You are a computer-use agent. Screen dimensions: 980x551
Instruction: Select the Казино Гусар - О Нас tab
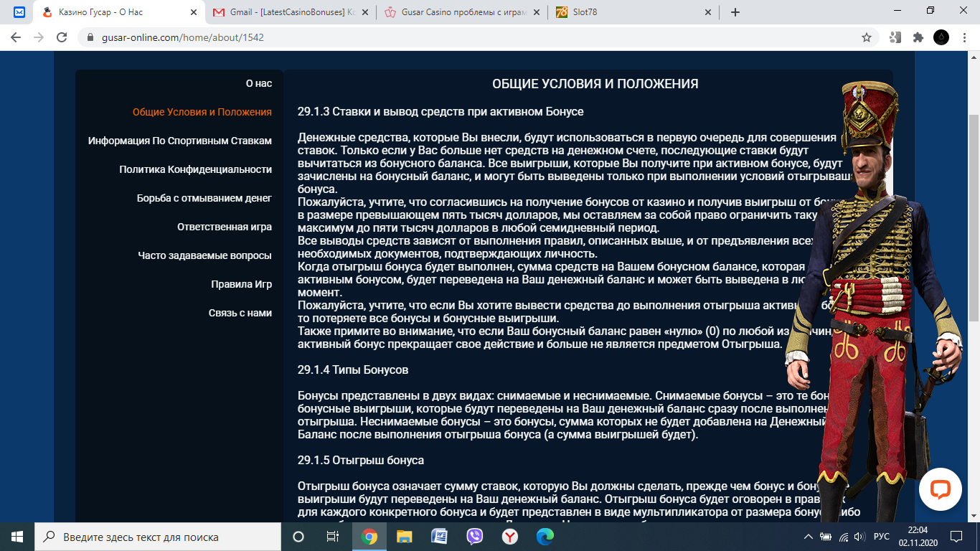tap(119, 12)
